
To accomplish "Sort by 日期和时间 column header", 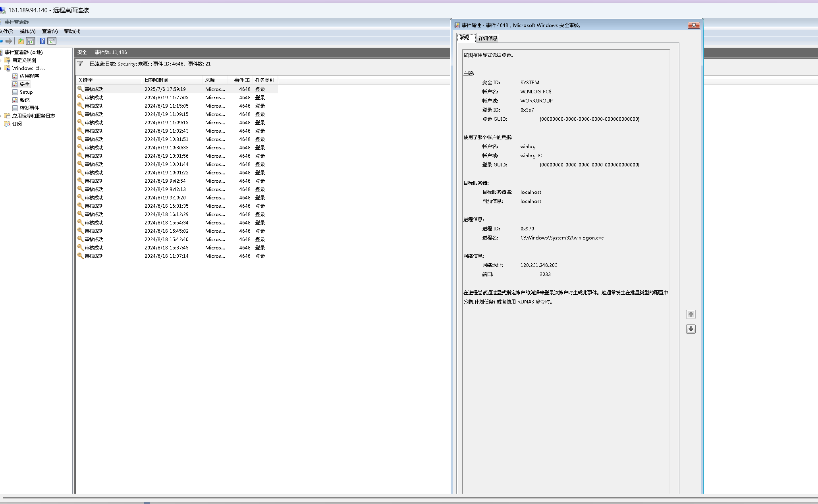I will [156, 80].
